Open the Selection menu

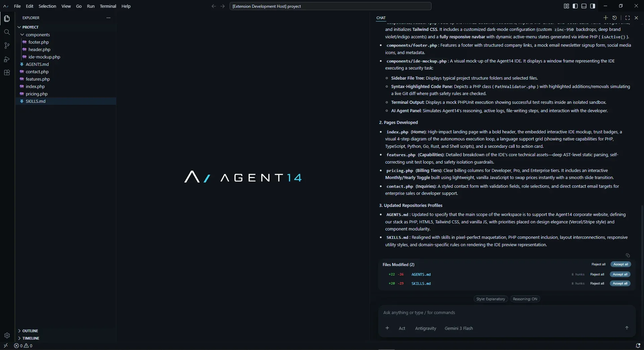(x=47, y=6)
